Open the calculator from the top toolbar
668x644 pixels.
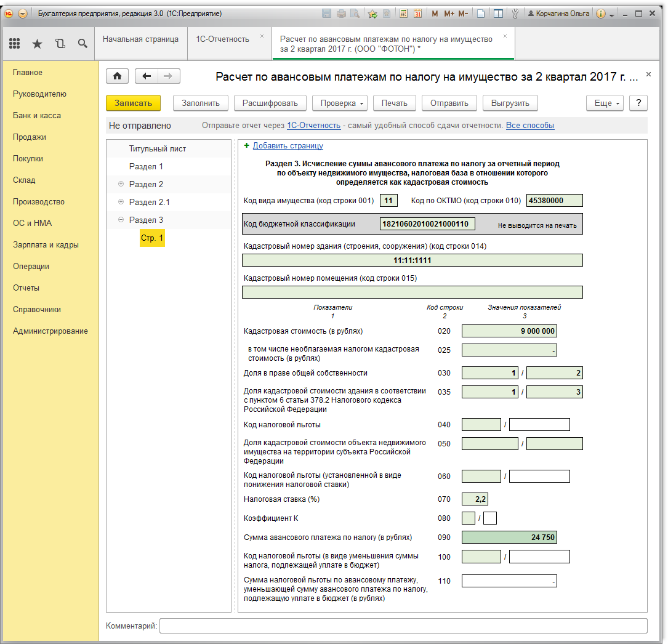(x=403, y=14)
